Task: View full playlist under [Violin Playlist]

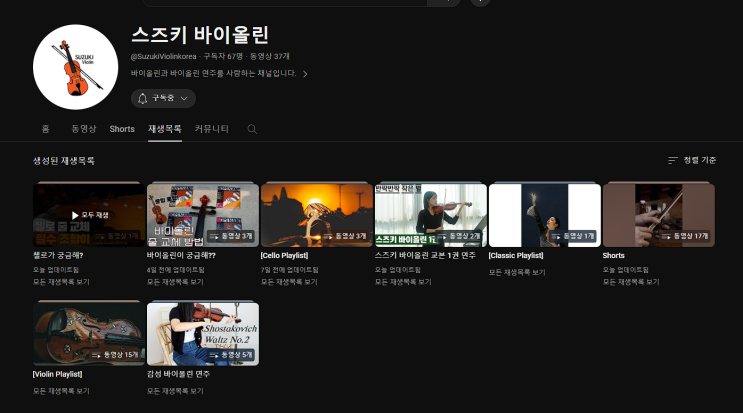Action: (x=61, y=391)
